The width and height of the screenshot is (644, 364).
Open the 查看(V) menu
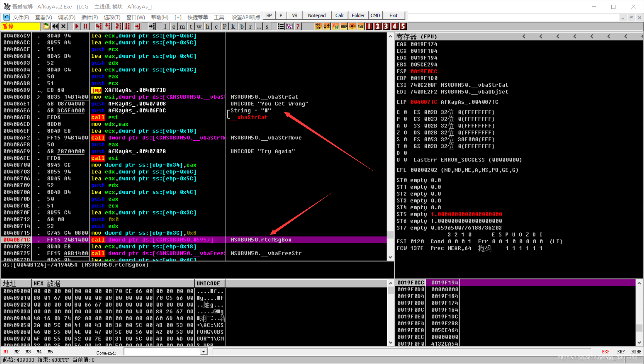click(43, 17)
